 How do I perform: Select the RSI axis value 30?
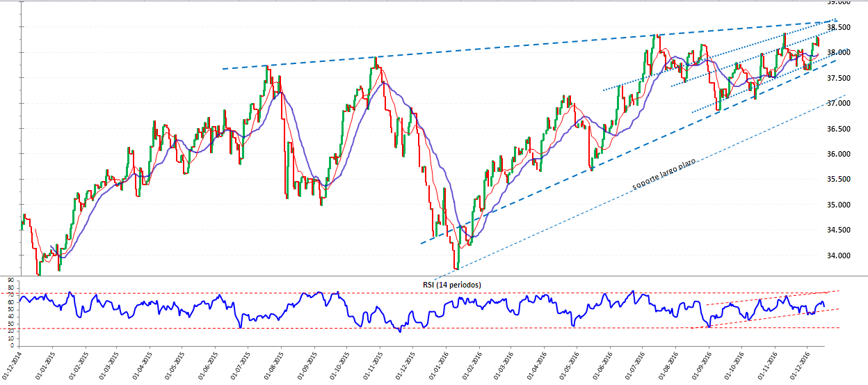pos(12,324)
